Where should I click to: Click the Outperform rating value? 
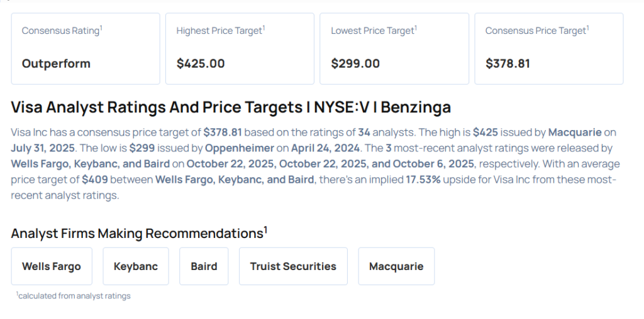pos(56,63)
